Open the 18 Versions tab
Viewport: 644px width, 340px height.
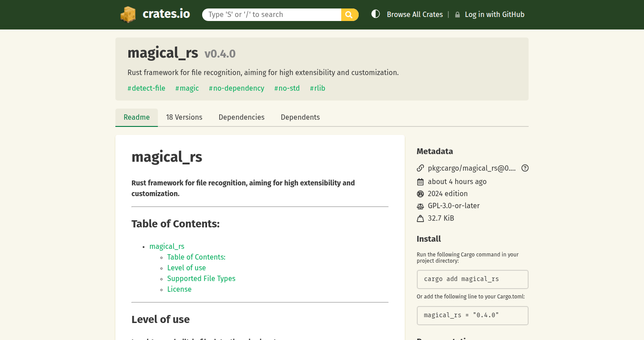tap(184, 118)
